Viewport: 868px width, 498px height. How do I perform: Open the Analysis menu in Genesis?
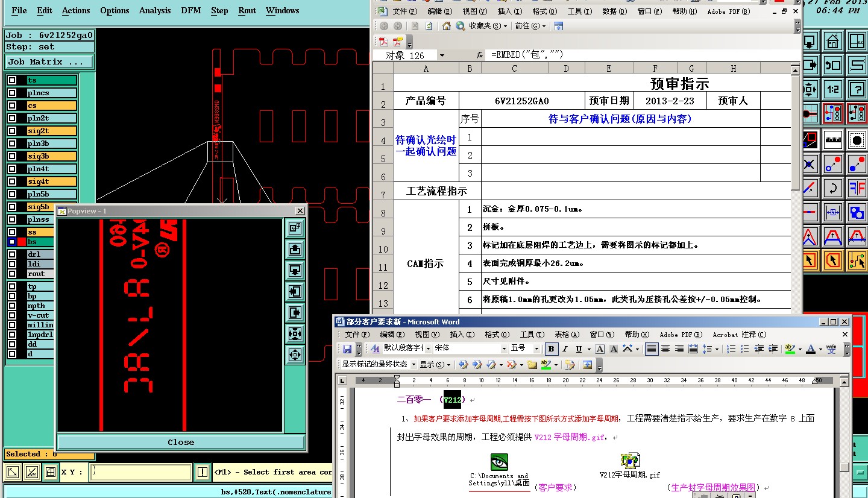pyautogui.click(x=155, y=10)
